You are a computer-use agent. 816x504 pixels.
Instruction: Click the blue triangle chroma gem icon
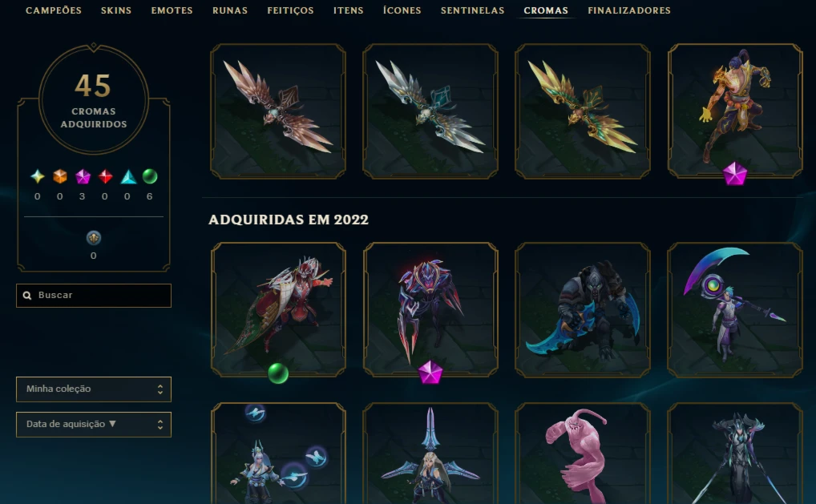[x=128, y=177]
